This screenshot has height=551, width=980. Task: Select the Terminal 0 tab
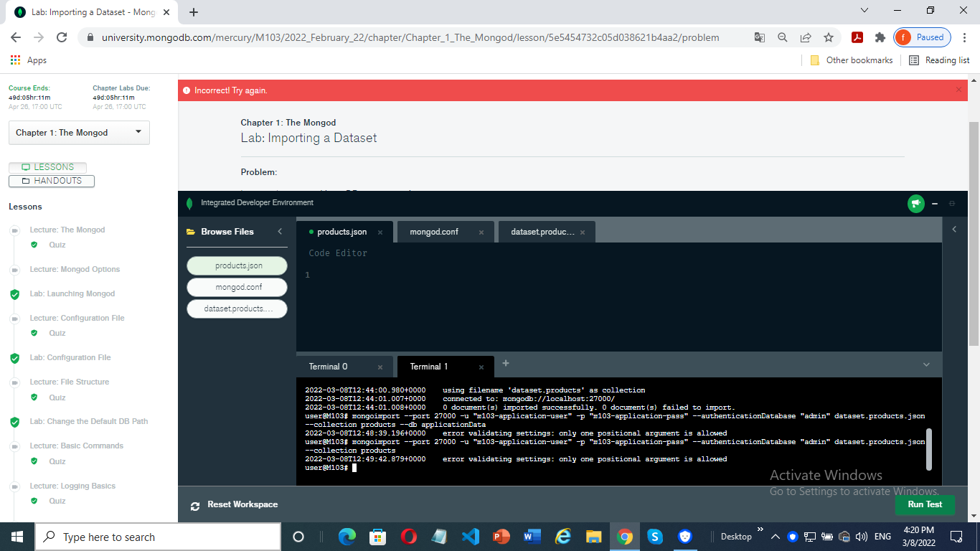click(327, 366)
